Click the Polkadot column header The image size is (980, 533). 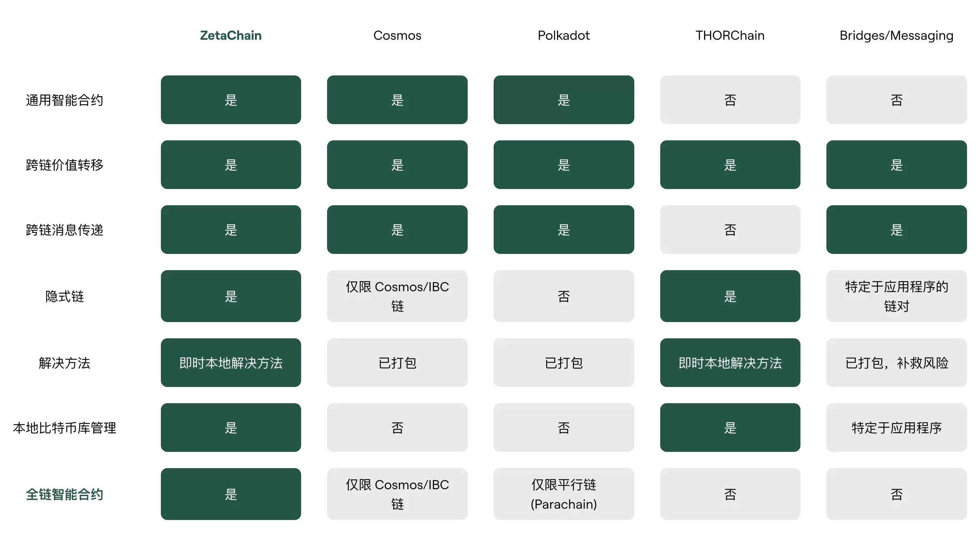(x=563, y=36)
